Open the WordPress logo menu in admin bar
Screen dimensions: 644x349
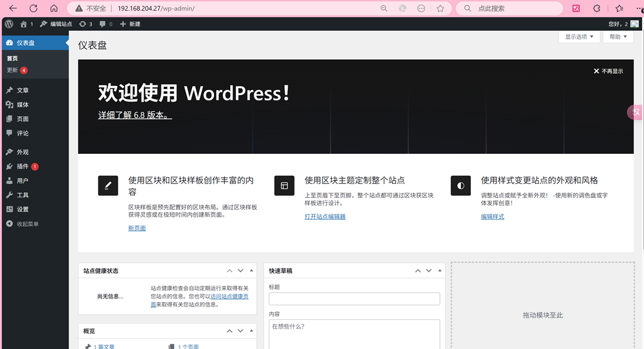pyautogui.click(x=9, y=24)
